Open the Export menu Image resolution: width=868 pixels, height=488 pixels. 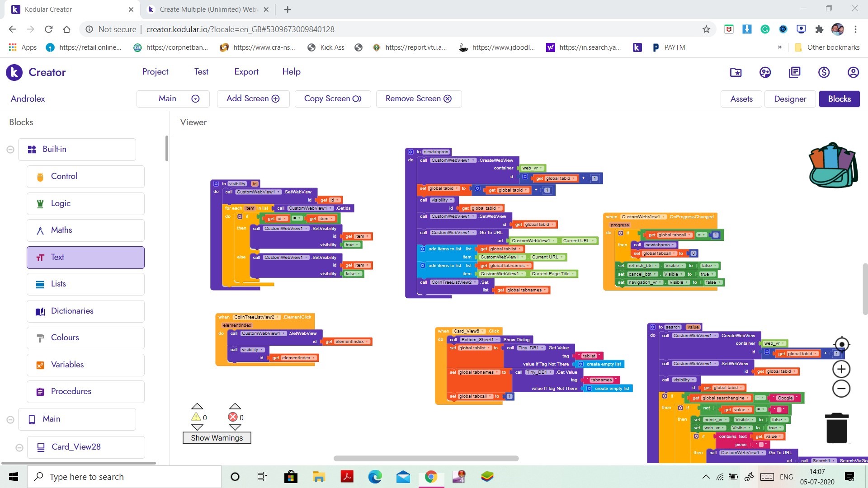click(x=246, y=71)
